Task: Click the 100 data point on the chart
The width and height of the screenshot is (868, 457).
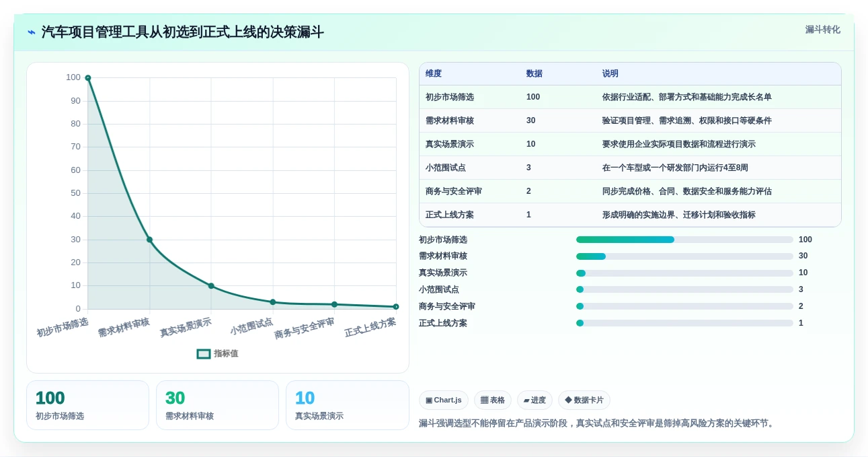Action: pos(88,78)
